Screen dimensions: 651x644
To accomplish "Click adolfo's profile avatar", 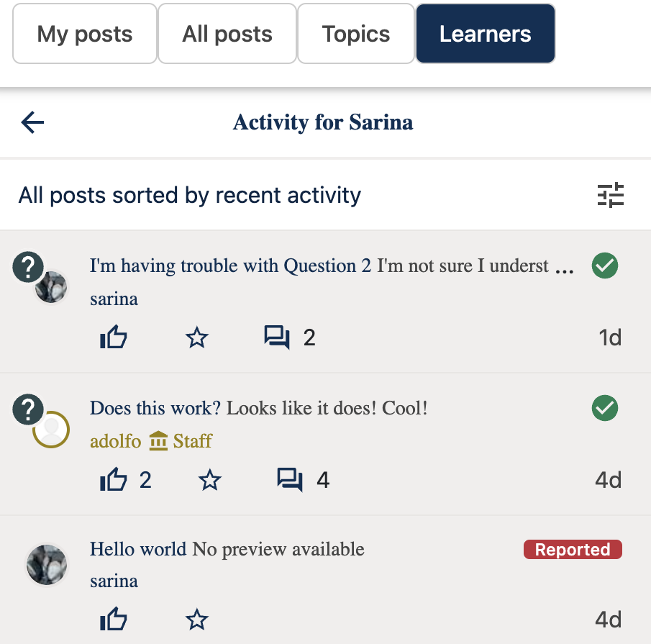I will coord(50,430).
